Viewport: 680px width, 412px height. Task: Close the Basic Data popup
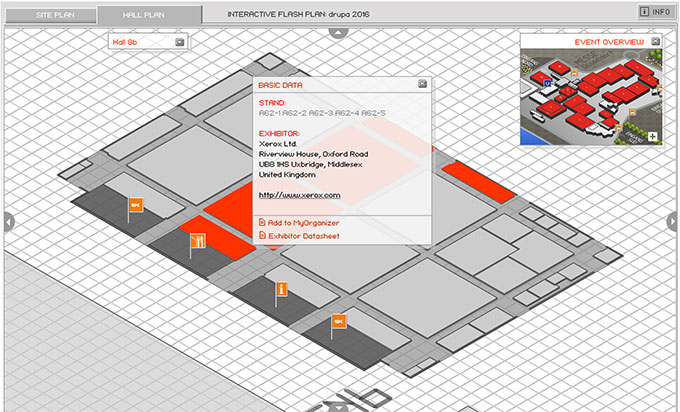coord(422,85)
